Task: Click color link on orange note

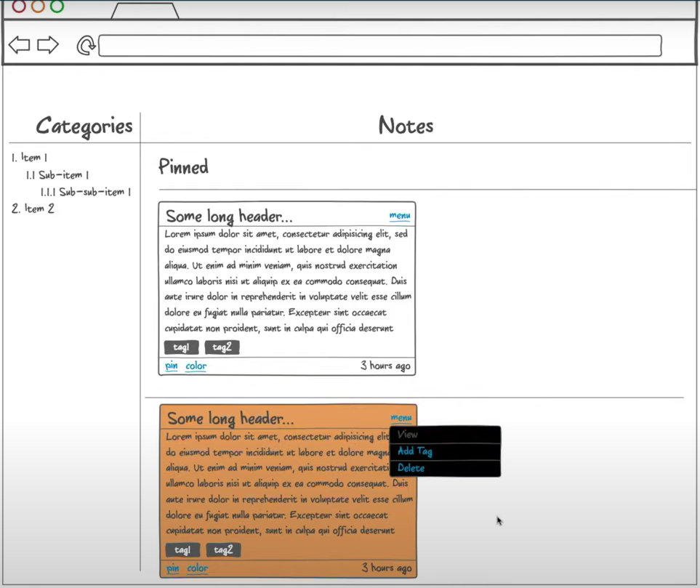Action: tap(197, 568)
